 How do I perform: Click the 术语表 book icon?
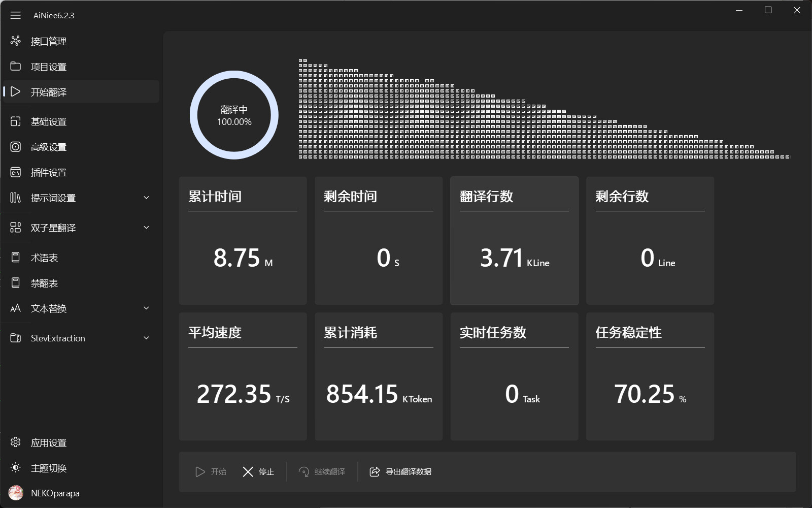(x=16, y=258)
